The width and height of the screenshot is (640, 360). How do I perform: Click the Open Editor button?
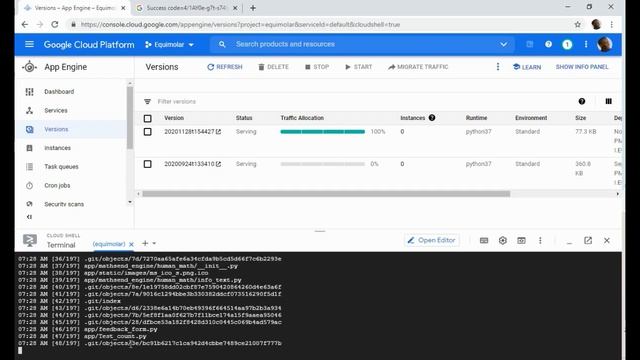pos(431,240)
